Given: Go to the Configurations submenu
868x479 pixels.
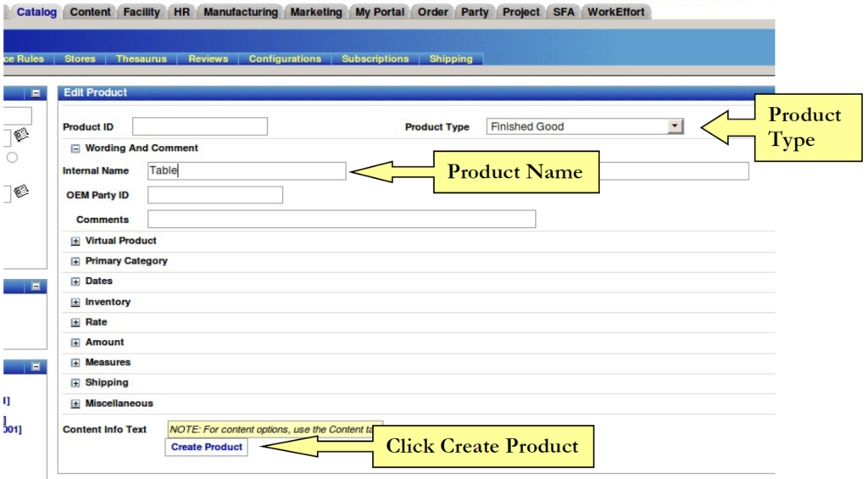Looking at the screenshot, I should click(285, 58).
